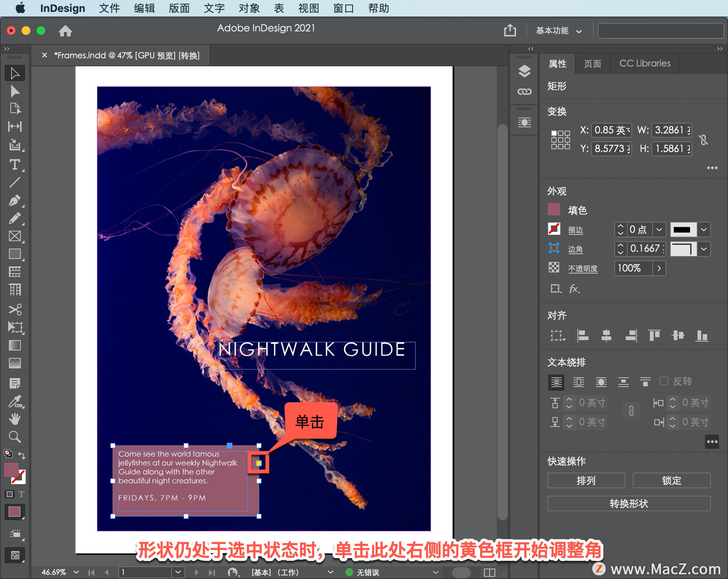Image resolution: width=728 pixels, height=579 pixels.
Task: Click the toolbar fill color swatch
Action: tap(11, 469)
